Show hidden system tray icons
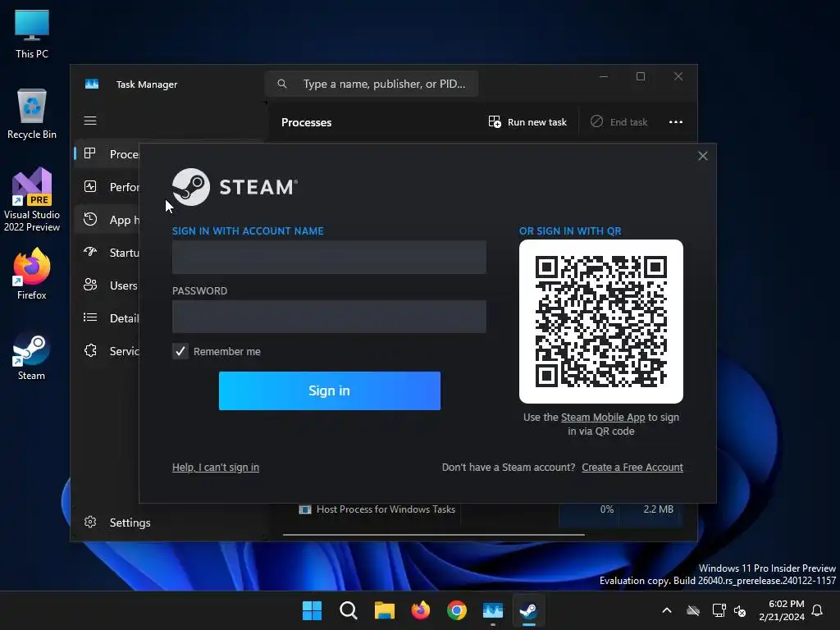Image resolution: width=840 pixels, height=630 pixels. (667, 610)
